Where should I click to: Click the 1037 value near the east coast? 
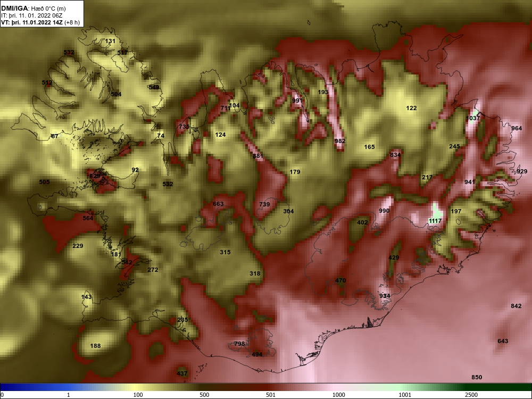pyautogui.click(x=473, y=118)
